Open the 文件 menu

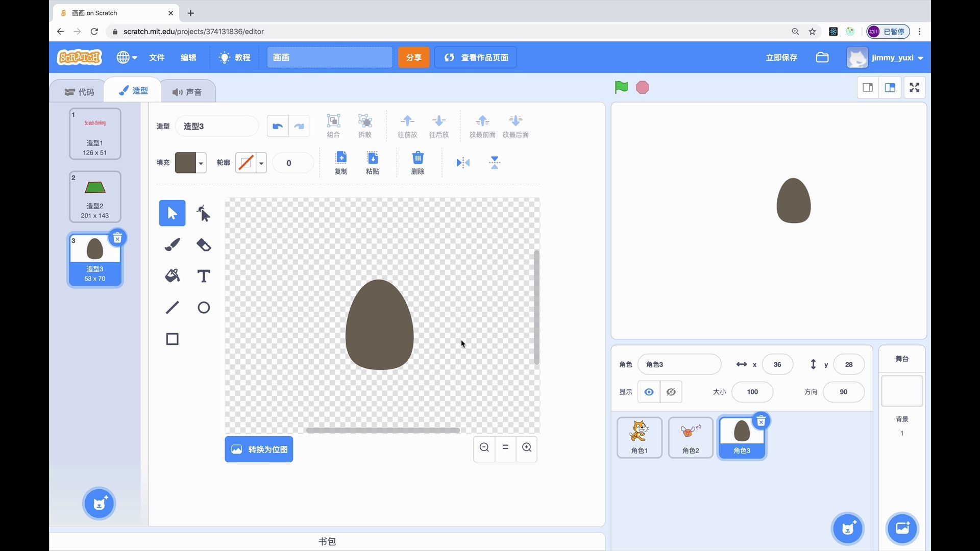[157, 58]
